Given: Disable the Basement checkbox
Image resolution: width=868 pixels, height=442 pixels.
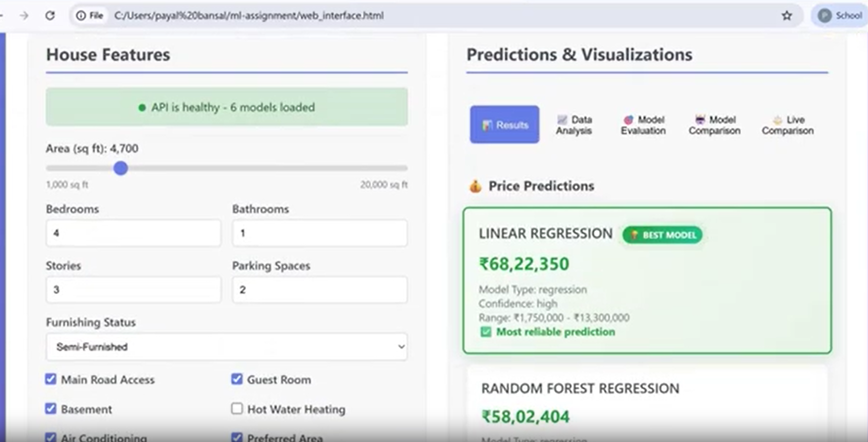Looking at the screenshot, I should pyautogui.click(x=51, y=408).
